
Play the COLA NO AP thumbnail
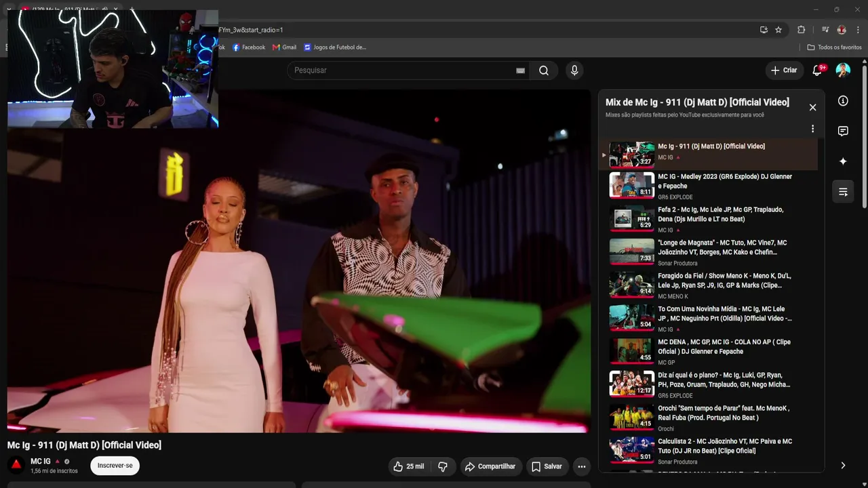point(631,351)
